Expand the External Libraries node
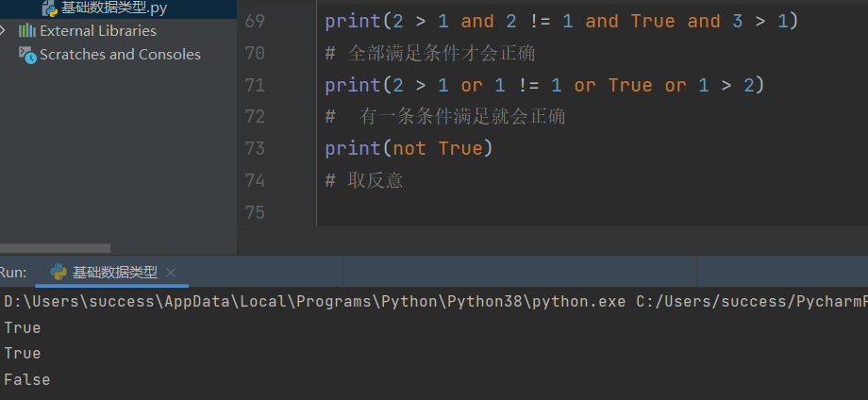This screenshot has height=400, width=868. point(4,30)
